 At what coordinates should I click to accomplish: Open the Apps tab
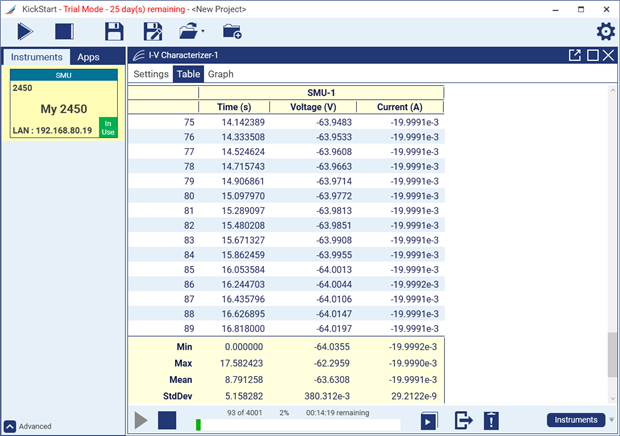click(89, 57)
